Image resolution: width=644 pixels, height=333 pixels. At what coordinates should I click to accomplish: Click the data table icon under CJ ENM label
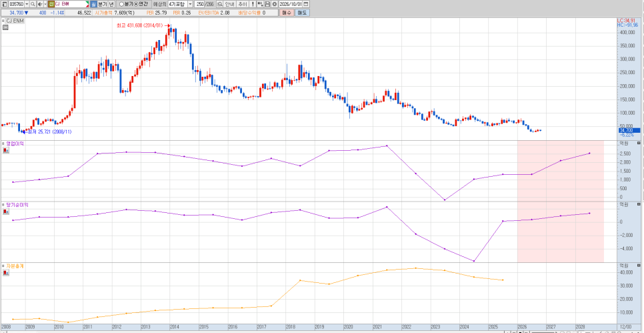coord(5,27)
